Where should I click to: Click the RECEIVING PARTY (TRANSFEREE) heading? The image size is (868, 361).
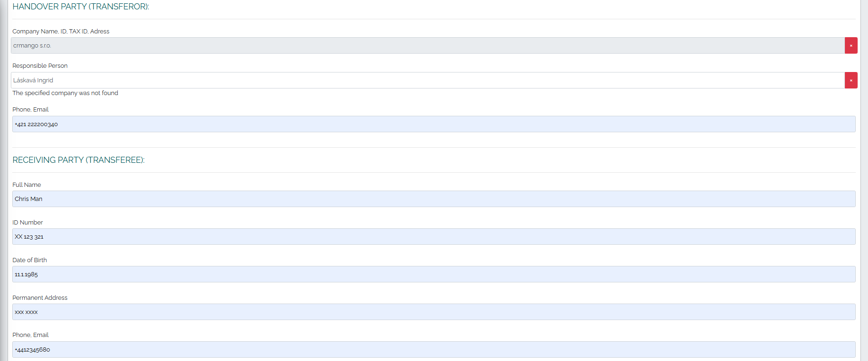[78, 160]
